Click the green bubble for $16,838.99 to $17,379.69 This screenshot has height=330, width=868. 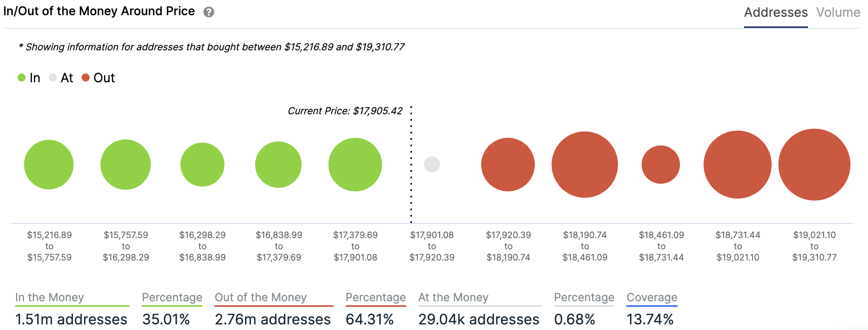(x=278, y=165)
